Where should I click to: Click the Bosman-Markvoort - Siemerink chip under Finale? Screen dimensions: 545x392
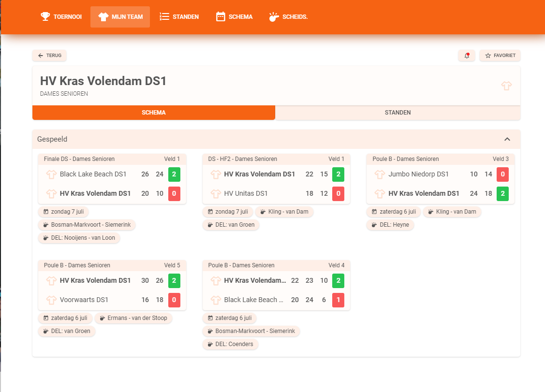point(87,225)
